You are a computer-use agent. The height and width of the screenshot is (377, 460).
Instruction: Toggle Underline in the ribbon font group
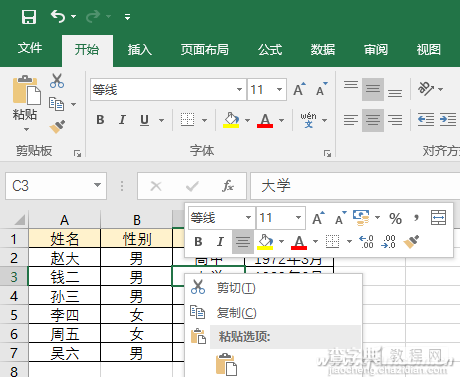click(x=144, y=120)
